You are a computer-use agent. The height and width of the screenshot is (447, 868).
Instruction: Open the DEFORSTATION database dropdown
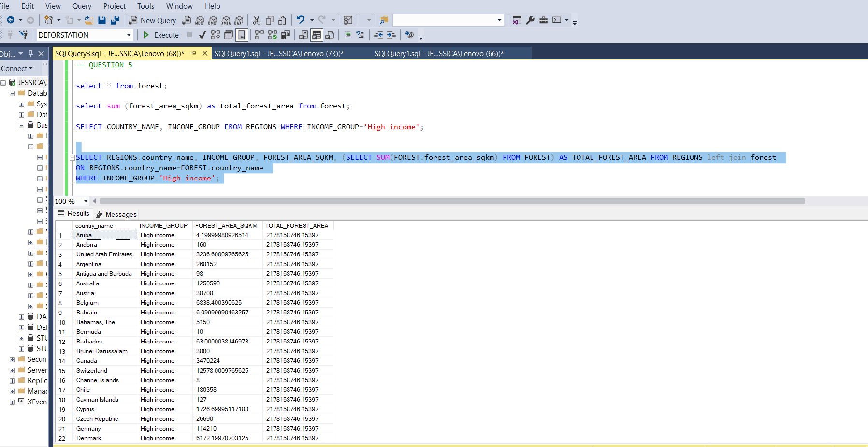pos(129,35)
